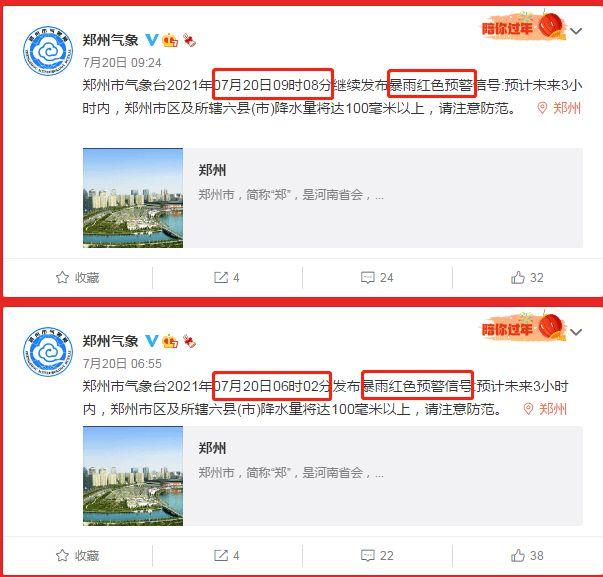Expand options chevron on the first post

[576, 31]
